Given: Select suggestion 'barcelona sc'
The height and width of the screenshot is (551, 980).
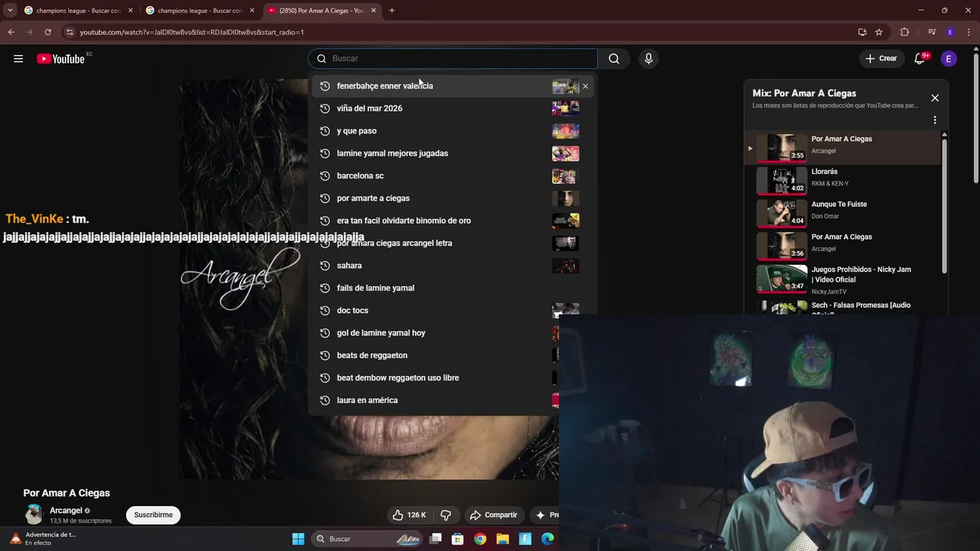Looking at the screenshot, I should pyautogui.click(x=452, y=176).
